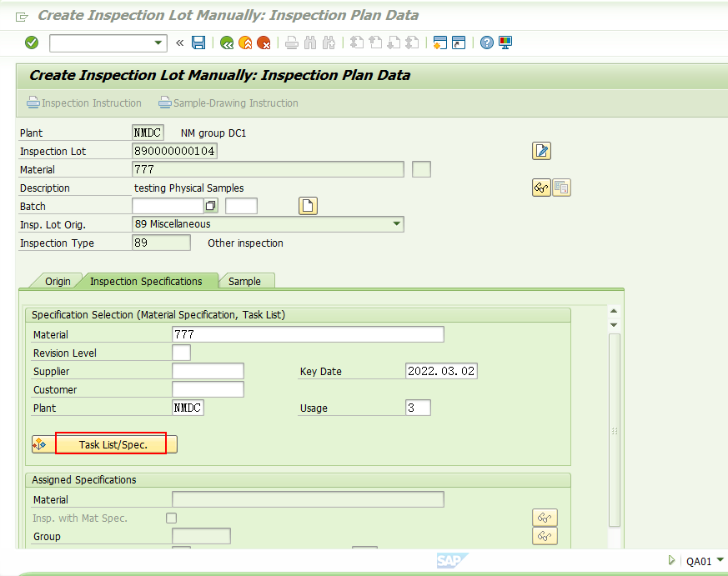Click glasses icon in Insp. with Mat Spec. row
Viewport: 728px width, 576px height.
click(x=545, y=518)
